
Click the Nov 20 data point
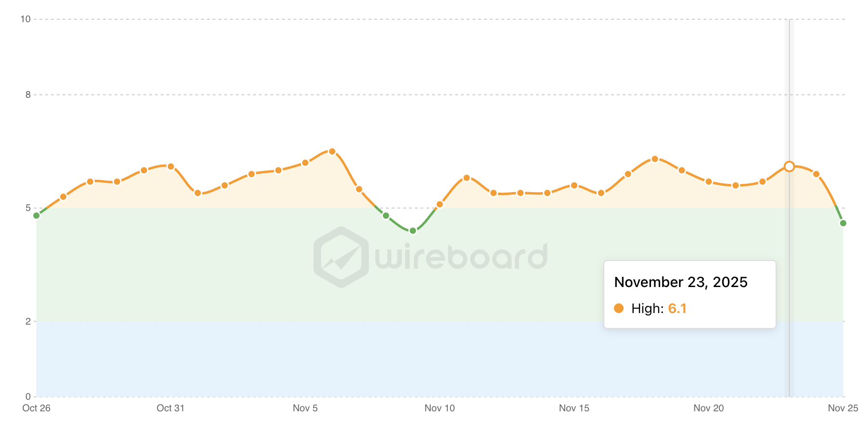709,182
